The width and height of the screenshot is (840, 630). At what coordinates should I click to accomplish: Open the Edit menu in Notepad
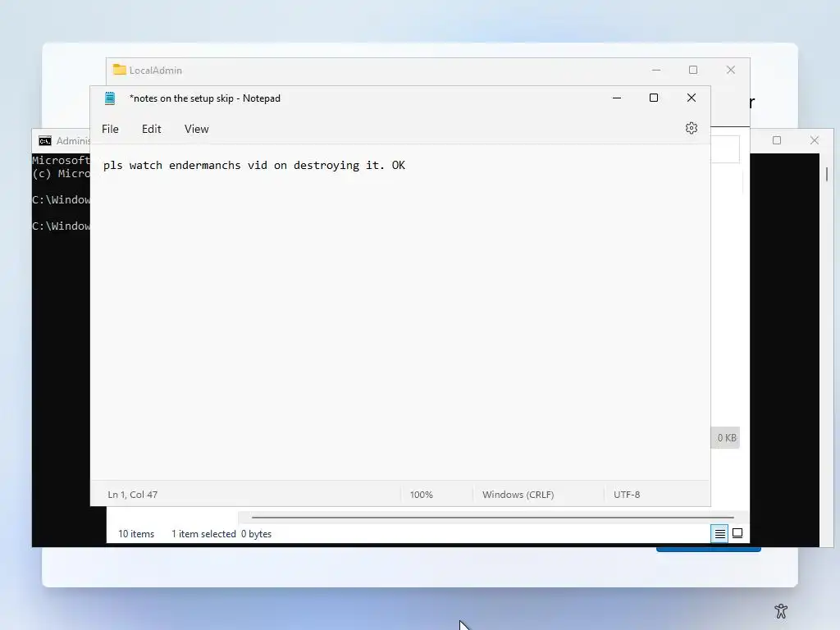[151, 129]
